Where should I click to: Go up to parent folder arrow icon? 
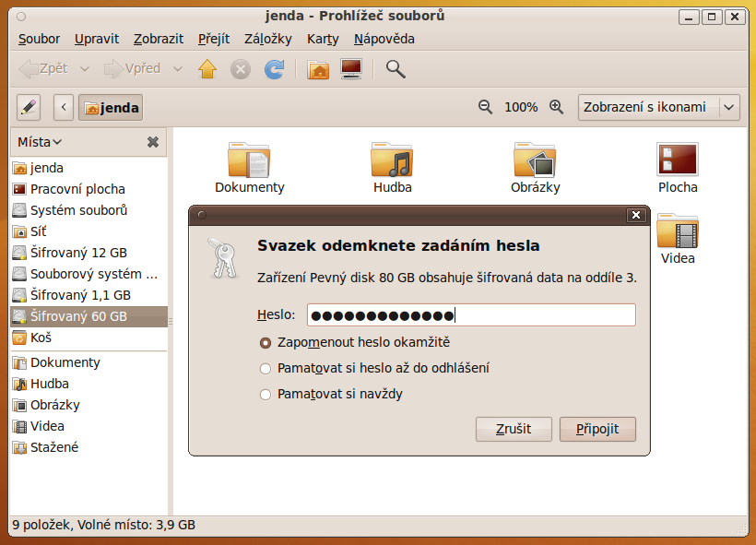pos(207,69)
